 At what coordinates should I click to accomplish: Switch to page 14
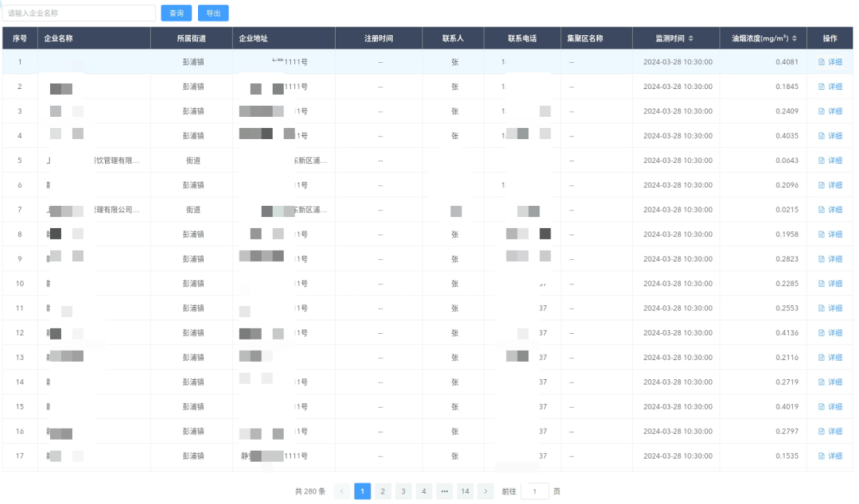point(465,491)
